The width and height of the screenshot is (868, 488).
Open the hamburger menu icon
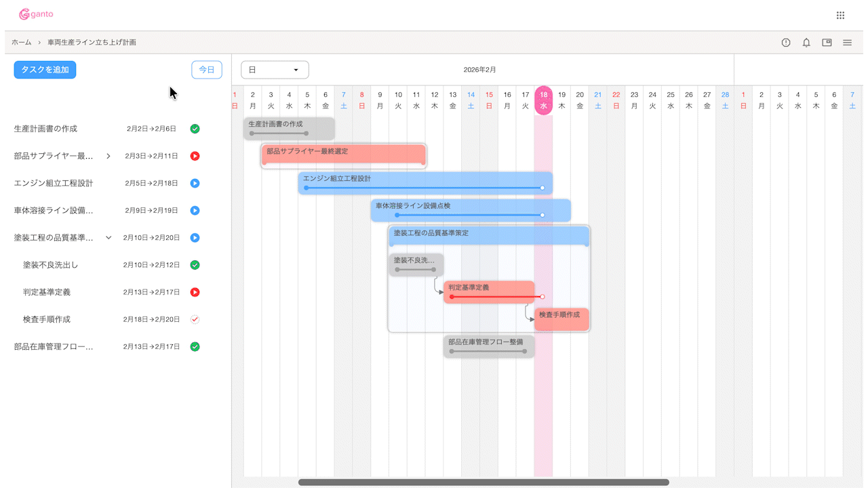847,43
